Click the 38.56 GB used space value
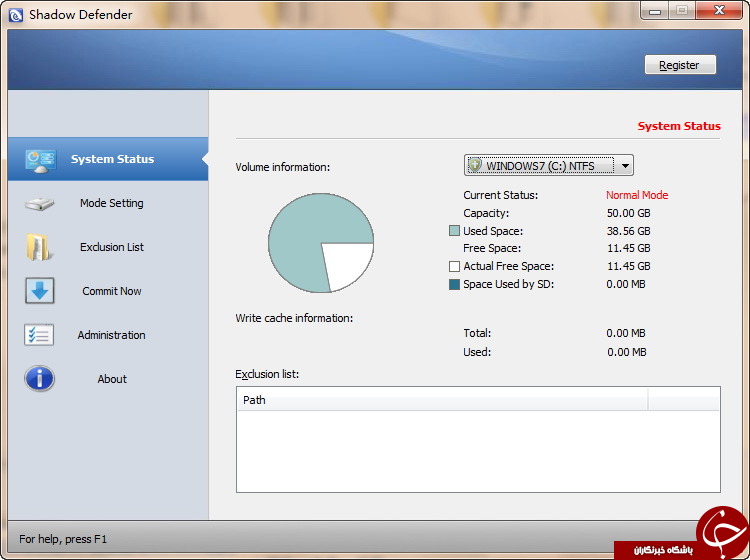 click(629, 231)
